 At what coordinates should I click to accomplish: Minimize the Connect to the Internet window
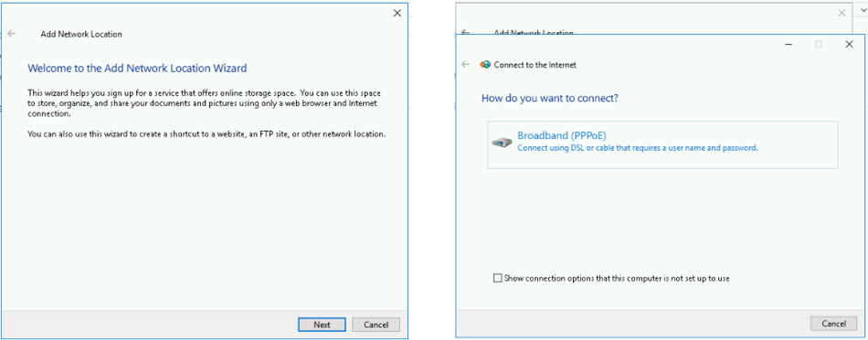(x=789, y=45)
